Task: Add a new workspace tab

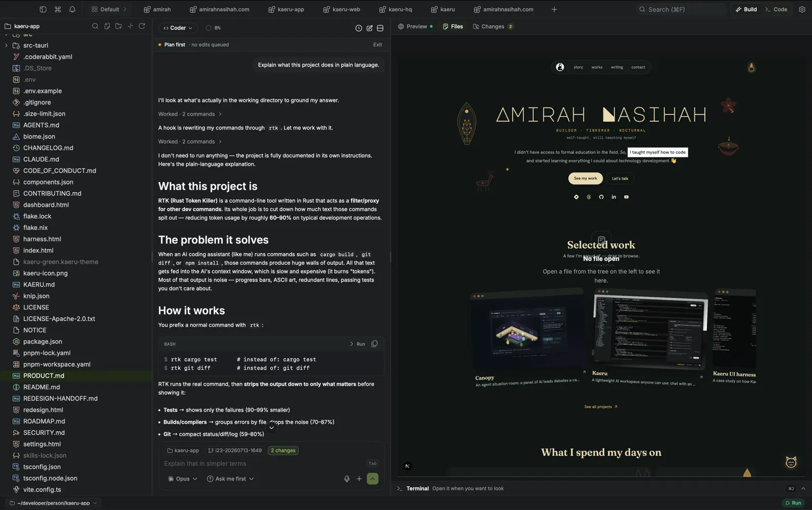Action: tap(554, 9)
